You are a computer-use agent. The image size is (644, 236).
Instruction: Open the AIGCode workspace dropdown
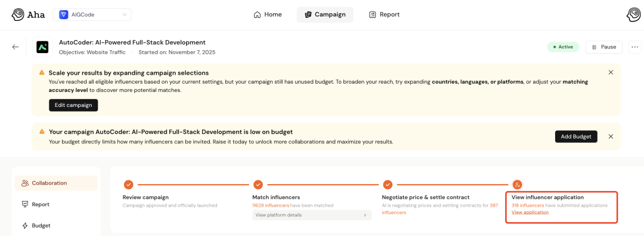[92, 15]
